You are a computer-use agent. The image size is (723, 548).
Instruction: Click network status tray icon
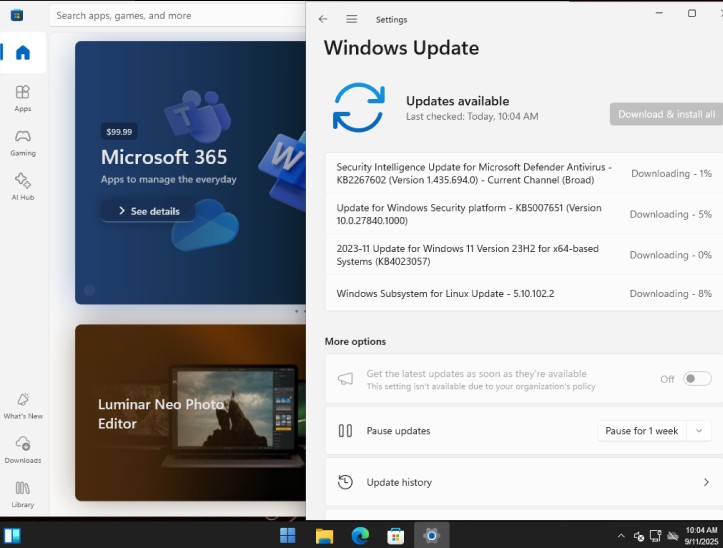[x=656, y=536]
